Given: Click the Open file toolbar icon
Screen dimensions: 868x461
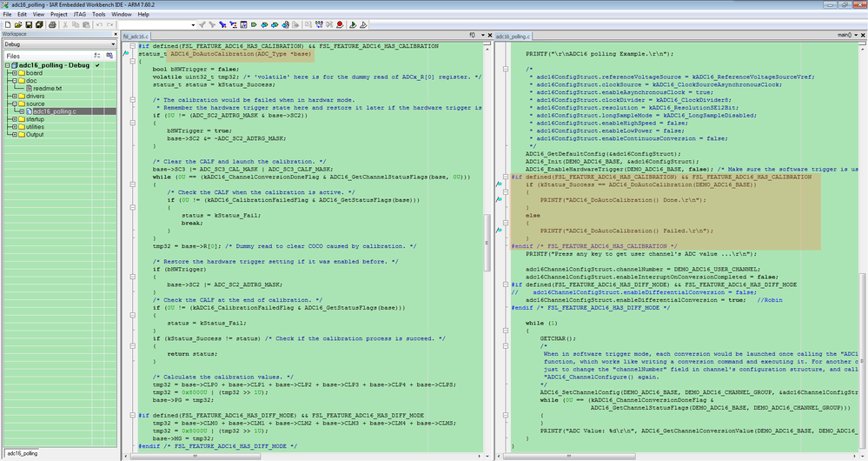Looking at the screenshot, I should (18, 25).
